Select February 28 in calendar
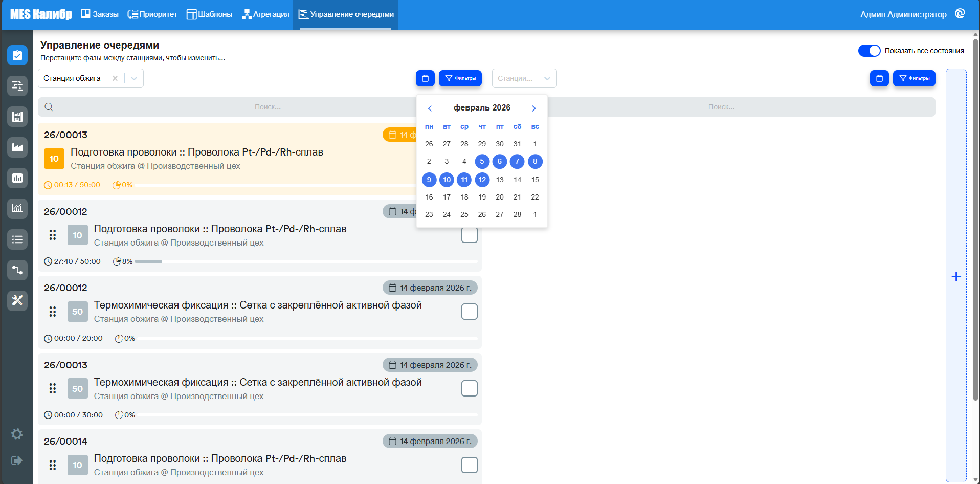Image resolution: width=980 pixels, height=484 pixels. coord(517,214)
